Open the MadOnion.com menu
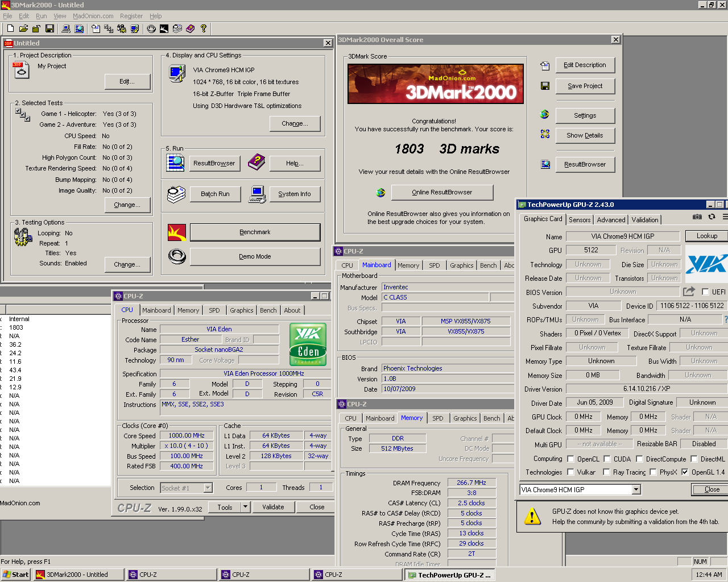Screen dimensions: 728x582 click(x=93, y=16)
